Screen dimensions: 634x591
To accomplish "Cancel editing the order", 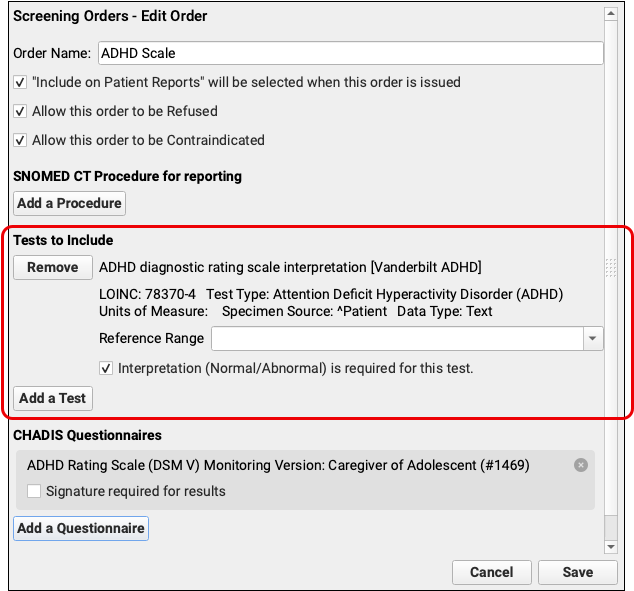I will tap(491, 573).
